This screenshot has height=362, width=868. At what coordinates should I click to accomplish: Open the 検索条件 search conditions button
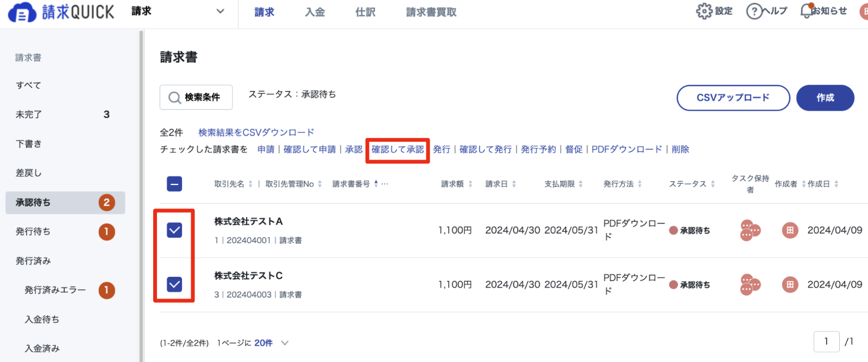pyautogui.click(x=196, y=98)
